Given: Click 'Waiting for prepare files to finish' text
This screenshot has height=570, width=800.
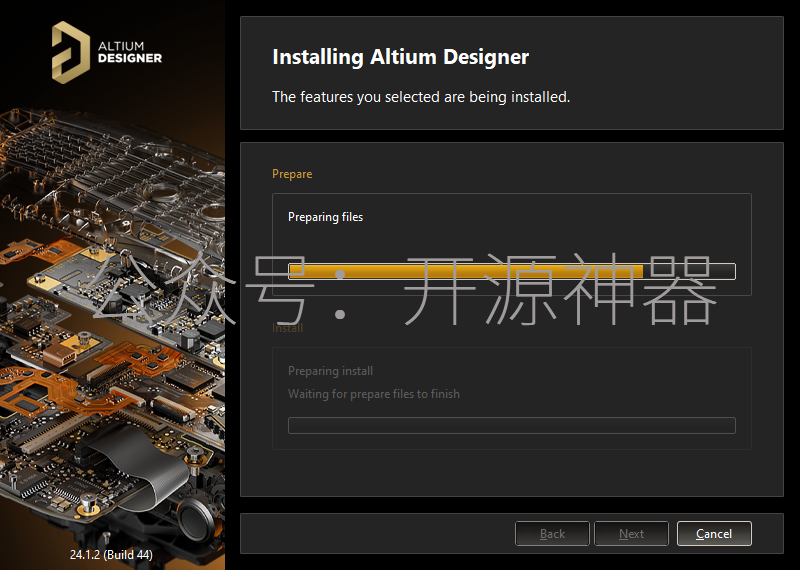Looking at the screenshot, I should pyautogui.click(x=373, y=394).
